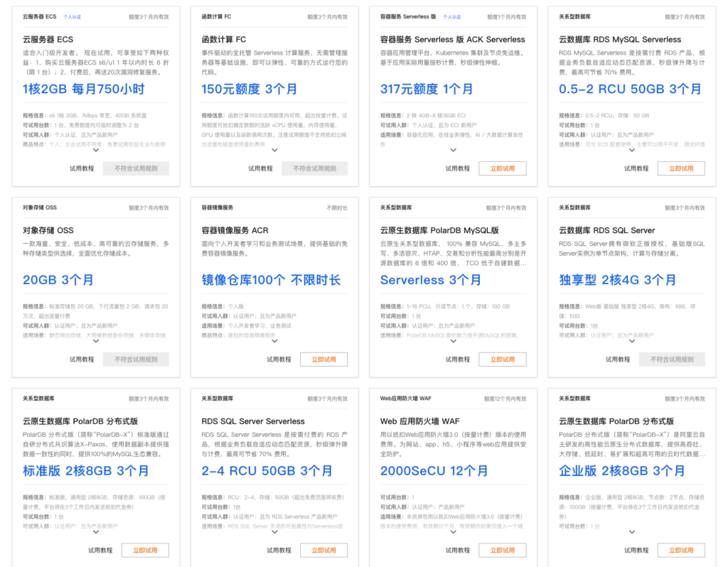This screenshot has height=567, width=728.
Task: Click 立即试用 for 容器镜像服务 ACR
Action: pyautogui.click(x=323, y=359)
